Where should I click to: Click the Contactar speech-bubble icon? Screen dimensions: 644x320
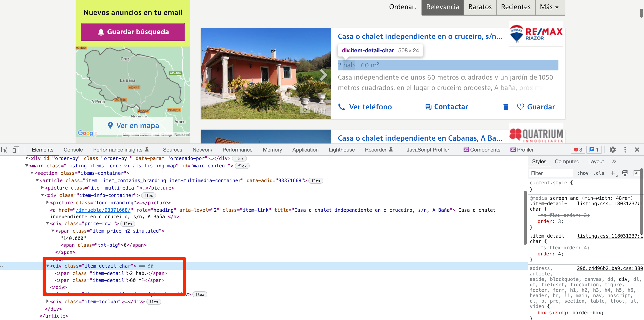pos(428,107)
